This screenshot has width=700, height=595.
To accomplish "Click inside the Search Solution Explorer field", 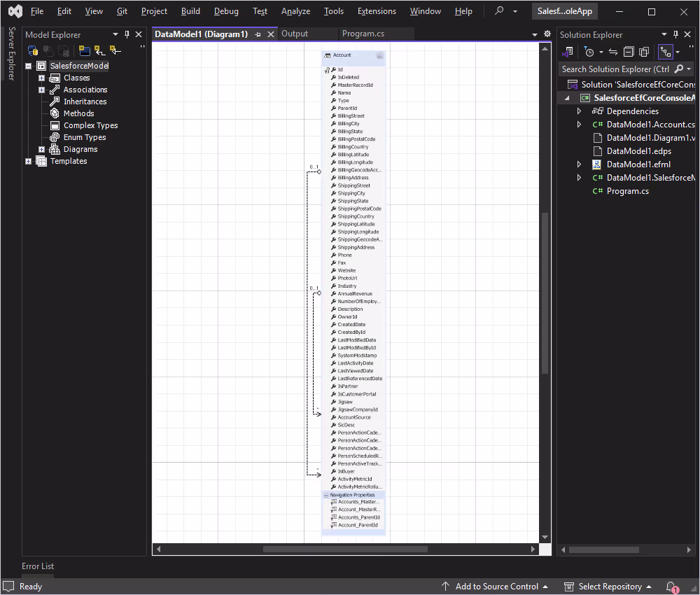I will point(616,69).
